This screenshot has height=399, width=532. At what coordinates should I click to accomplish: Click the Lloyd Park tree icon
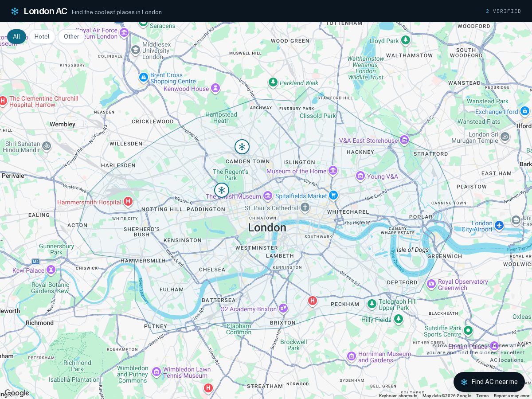tap(405, 40)
